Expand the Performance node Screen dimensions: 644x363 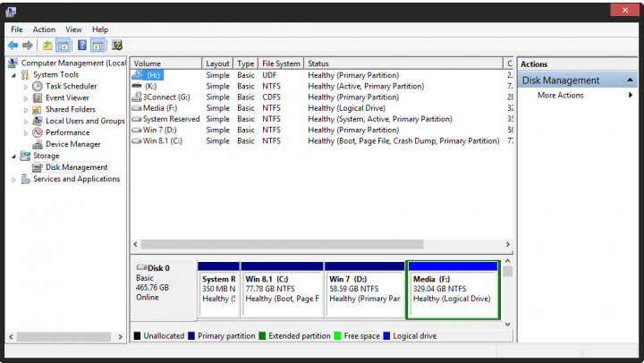pos(26,132)
